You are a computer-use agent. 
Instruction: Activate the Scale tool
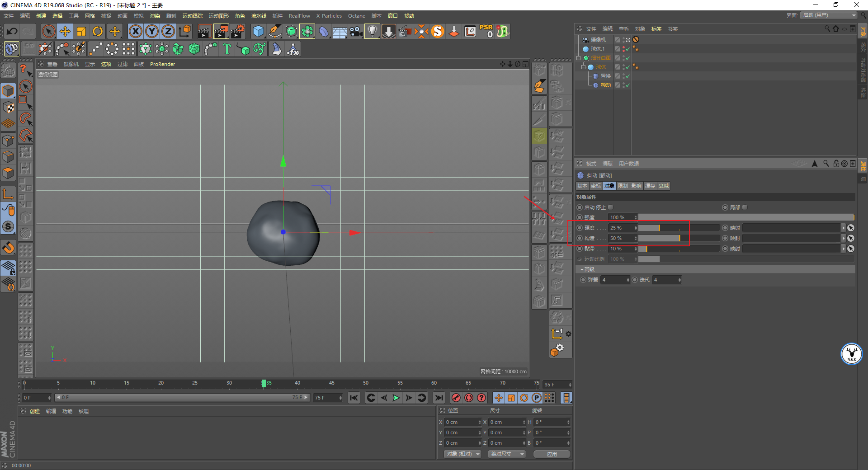(81, 31)
